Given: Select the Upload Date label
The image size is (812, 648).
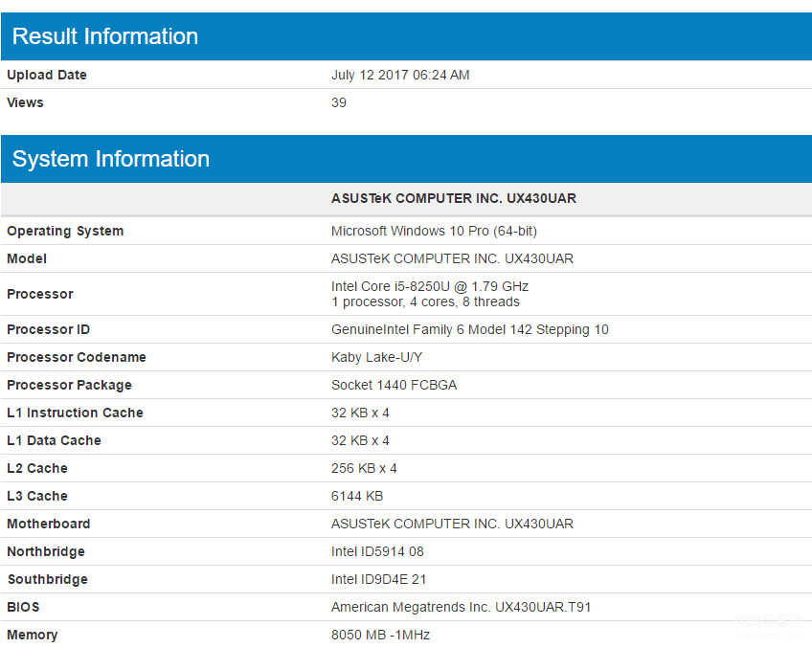Looking at the screenshot, I should [47, 75].
